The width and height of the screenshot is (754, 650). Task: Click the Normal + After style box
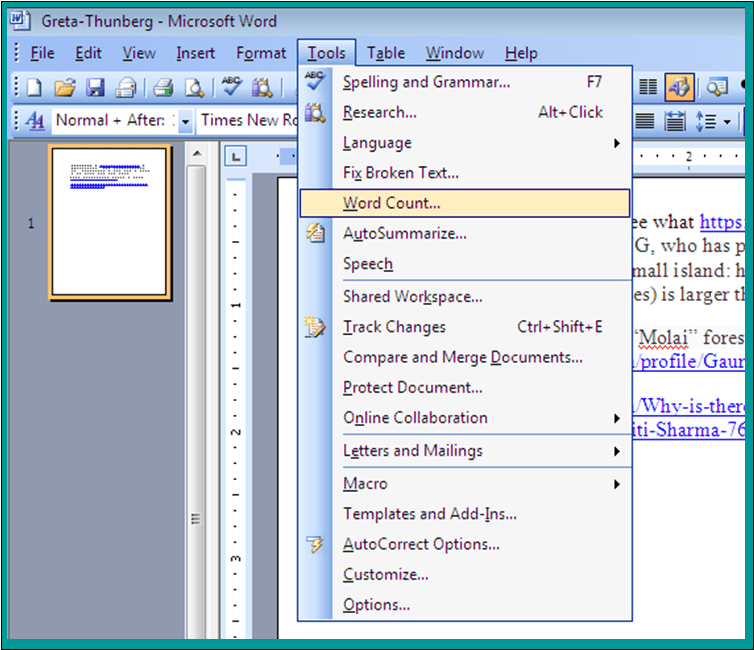(x=115, y=120)
